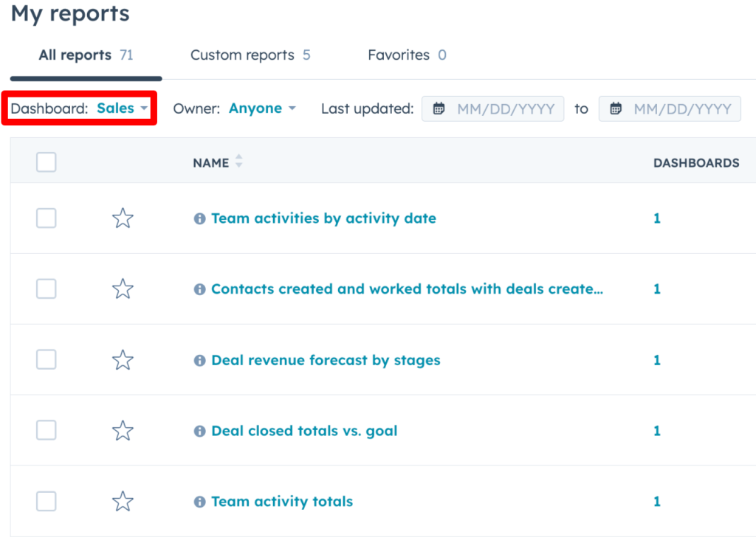Open Team activities by activity date report
Screen dimensions: 756x546
click(x=323, y=218)
